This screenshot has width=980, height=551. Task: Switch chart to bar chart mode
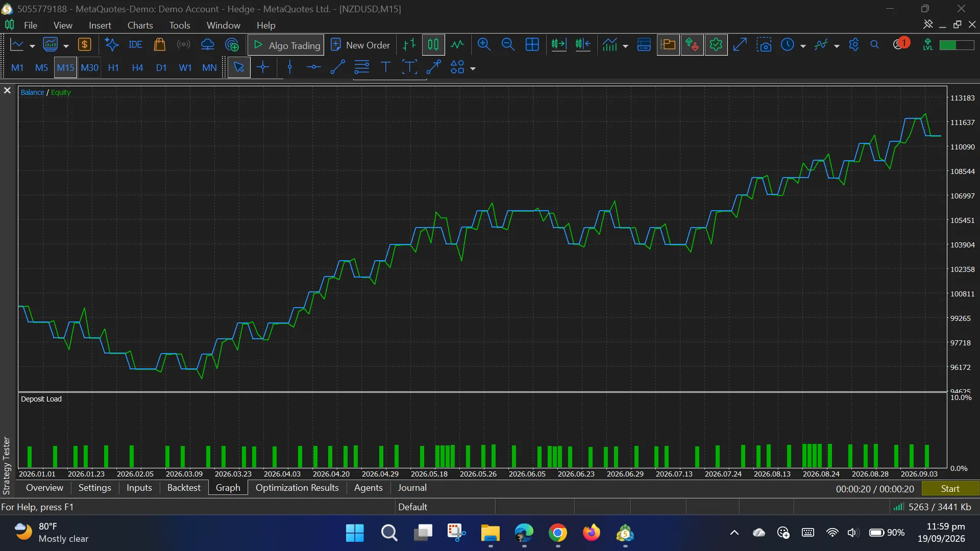tap(409, 45)
